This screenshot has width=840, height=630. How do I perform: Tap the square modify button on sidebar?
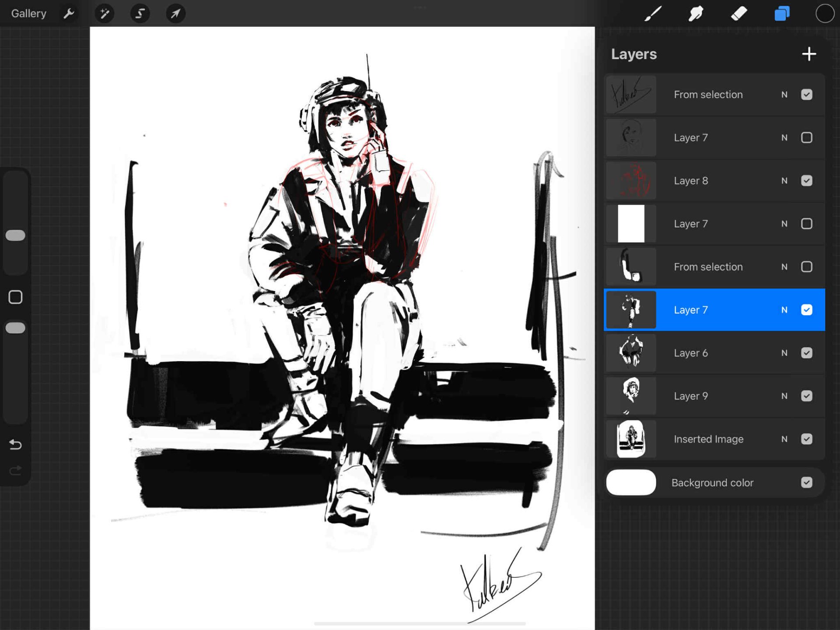tap(15, 297)
